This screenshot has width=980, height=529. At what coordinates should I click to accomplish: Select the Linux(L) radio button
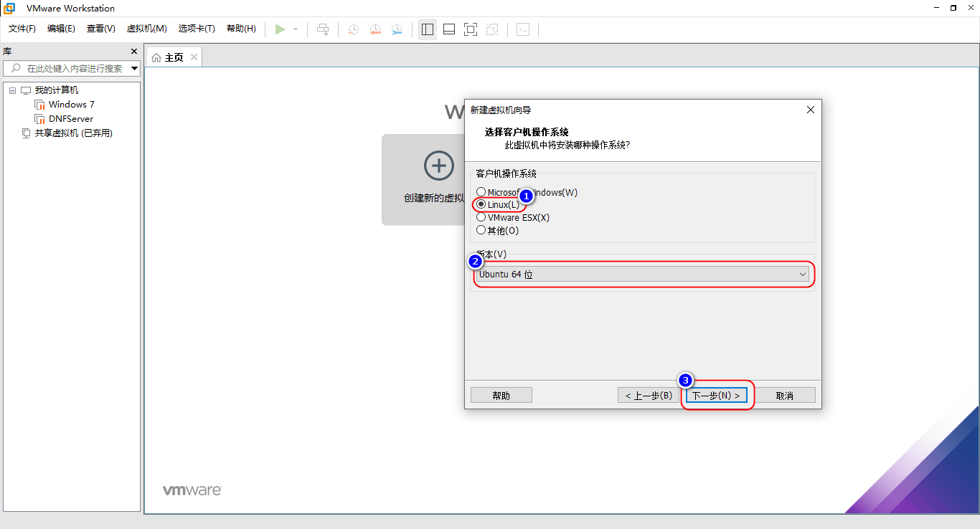pyautogui.click(x=481, y=204)
